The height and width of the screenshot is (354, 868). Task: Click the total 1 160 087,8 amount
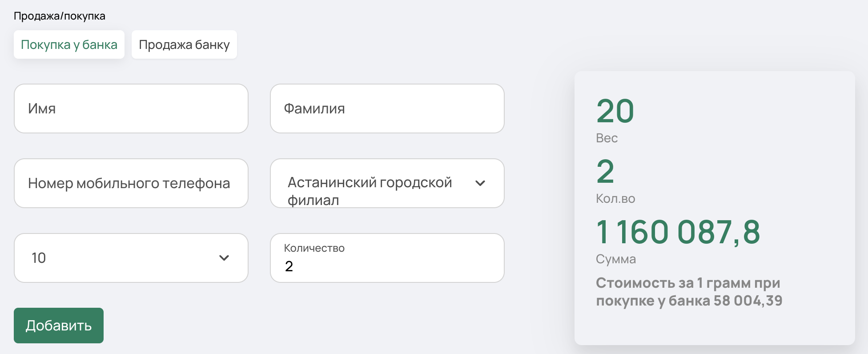678,232
